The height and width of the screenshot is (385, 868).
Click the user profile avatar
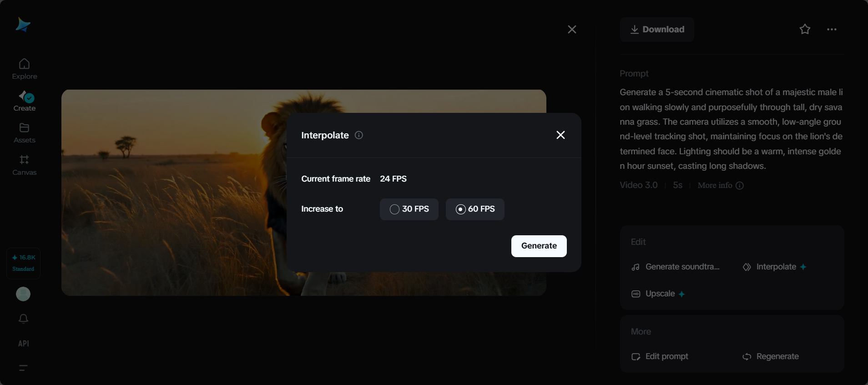[x=23, y=294]
